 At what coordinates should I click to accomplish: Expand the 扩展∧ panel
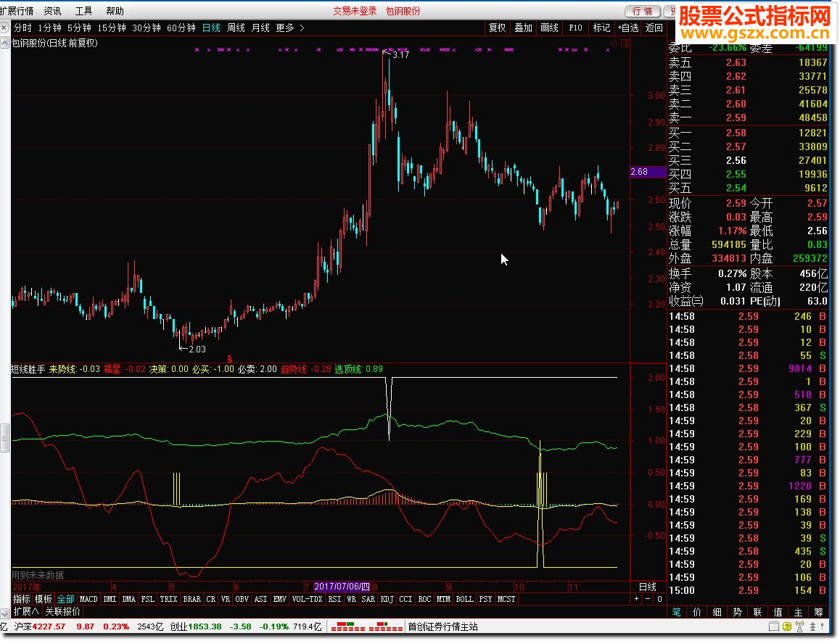(25, 611)
